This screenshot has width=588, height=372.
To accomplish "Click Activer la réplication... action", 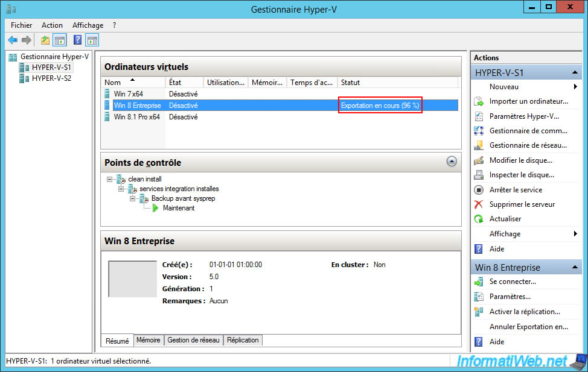I will tap(525, 312).
